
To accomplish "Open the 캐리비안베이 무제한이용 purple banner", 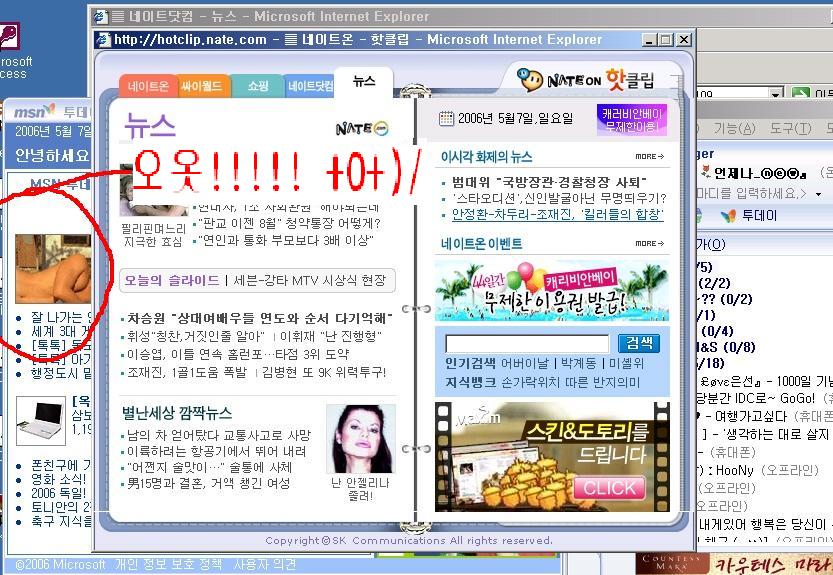I will coord(631,120).
